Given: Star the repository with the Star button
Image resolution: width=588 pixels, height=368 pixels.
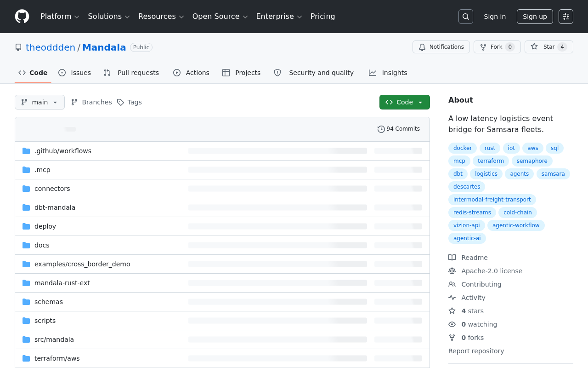Looking at the screenshot, I should pyautogui.click(x=549, y=47).
